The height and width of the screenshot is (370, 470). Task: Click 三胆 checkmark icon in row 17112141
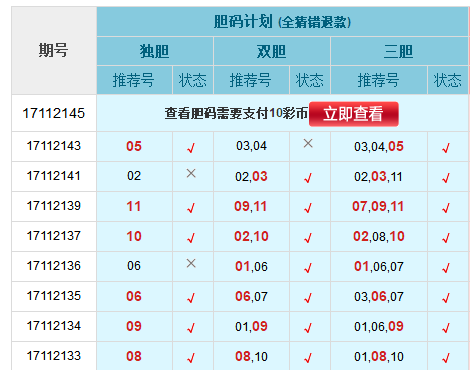446,178
